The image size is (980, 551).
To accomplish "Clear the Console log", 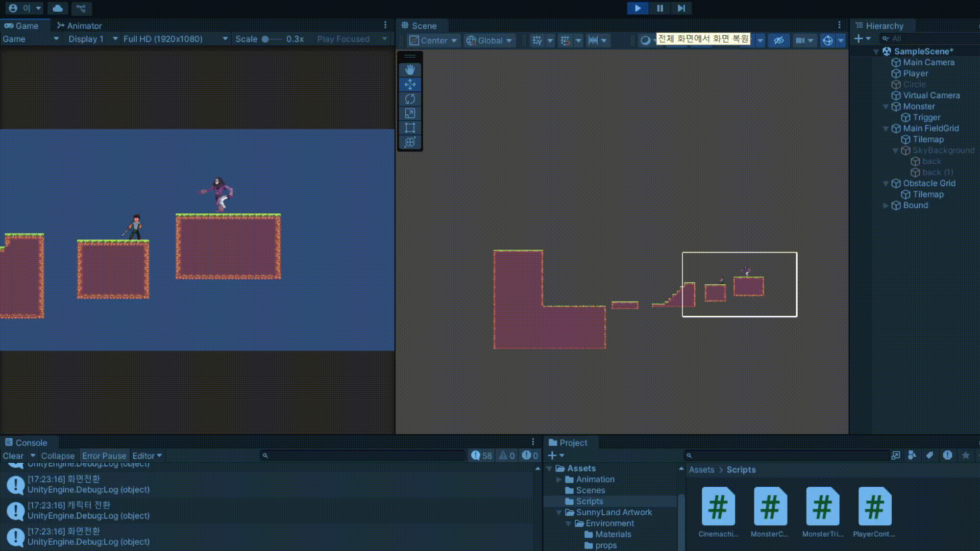I will click(13, 456).
